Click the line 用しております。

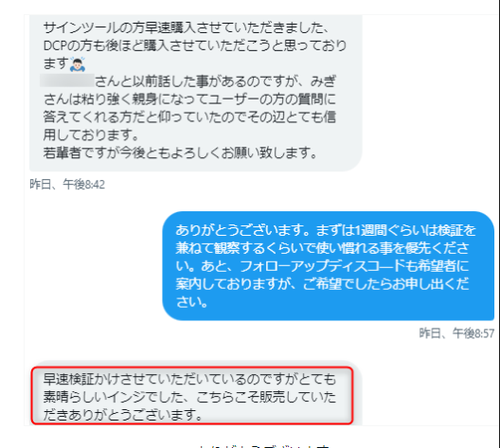coord(91,134)
